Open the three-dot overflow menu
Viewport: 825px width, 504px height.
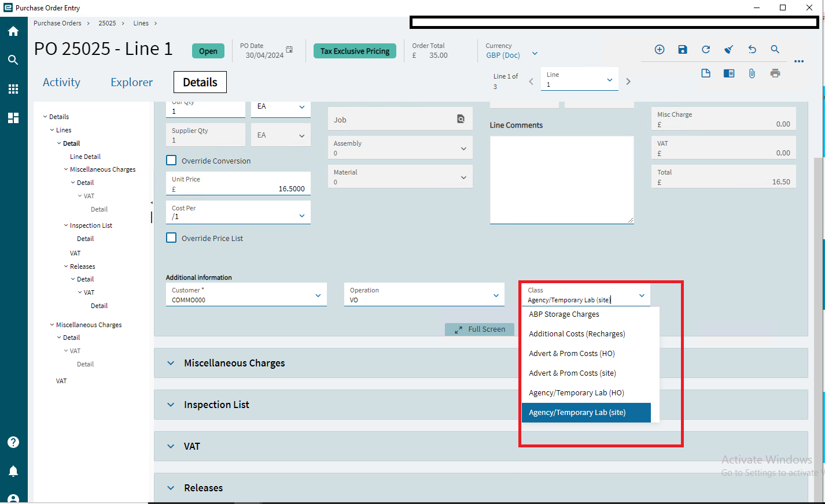click(799, 61)
